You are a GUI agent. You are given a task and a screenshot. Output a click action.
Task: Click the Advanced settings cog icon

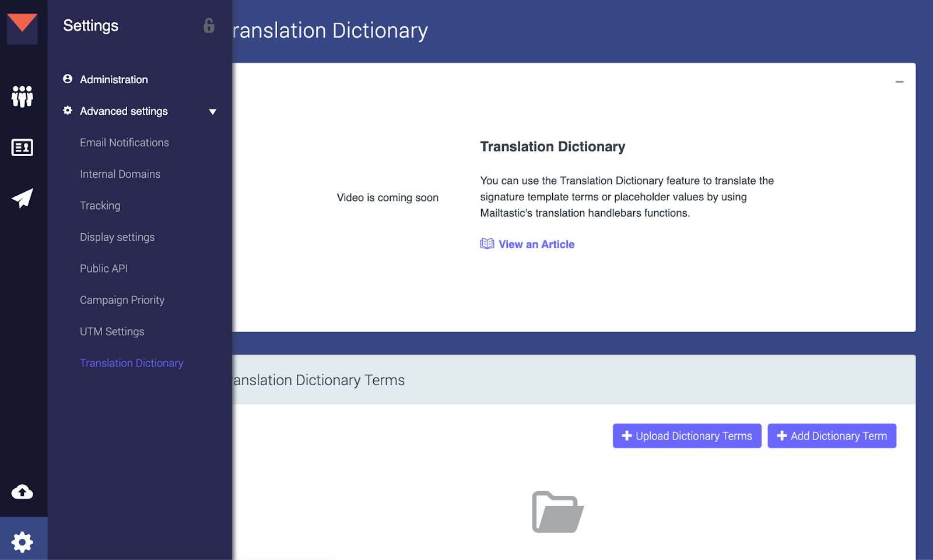[68, 110]
